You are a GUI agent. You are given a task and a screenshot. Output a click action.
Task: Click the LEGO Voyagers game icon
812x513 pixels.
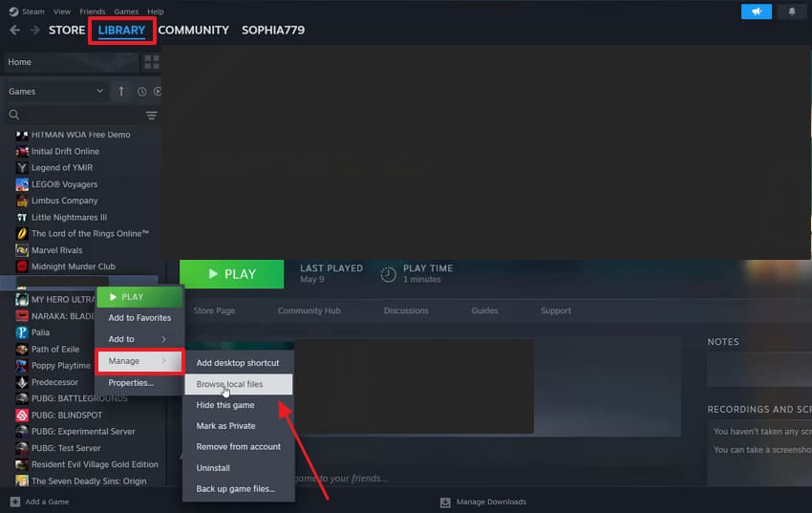(22, 184)
